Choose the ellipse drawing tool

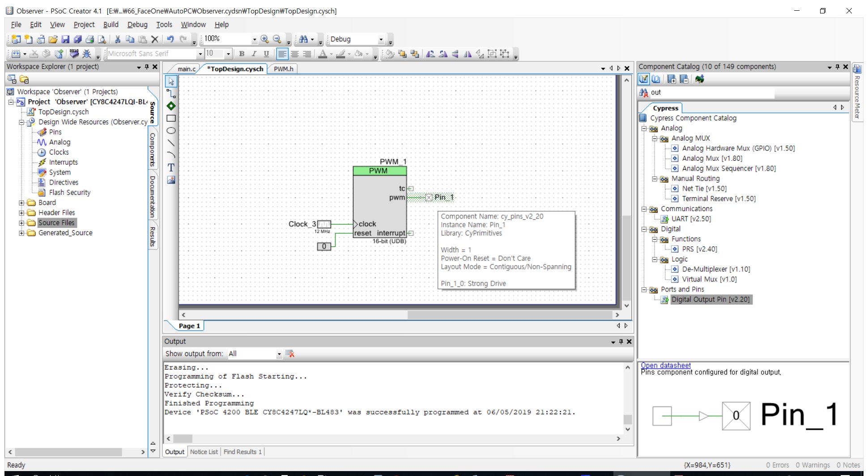(x=171, y=131)
